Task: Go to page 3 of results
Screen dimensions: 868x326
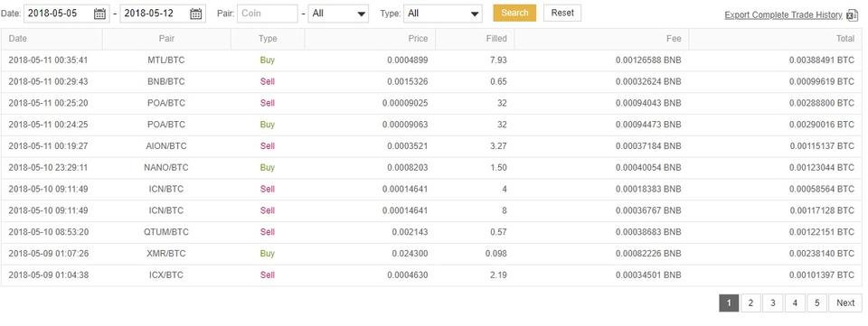Action: [773, 303]
